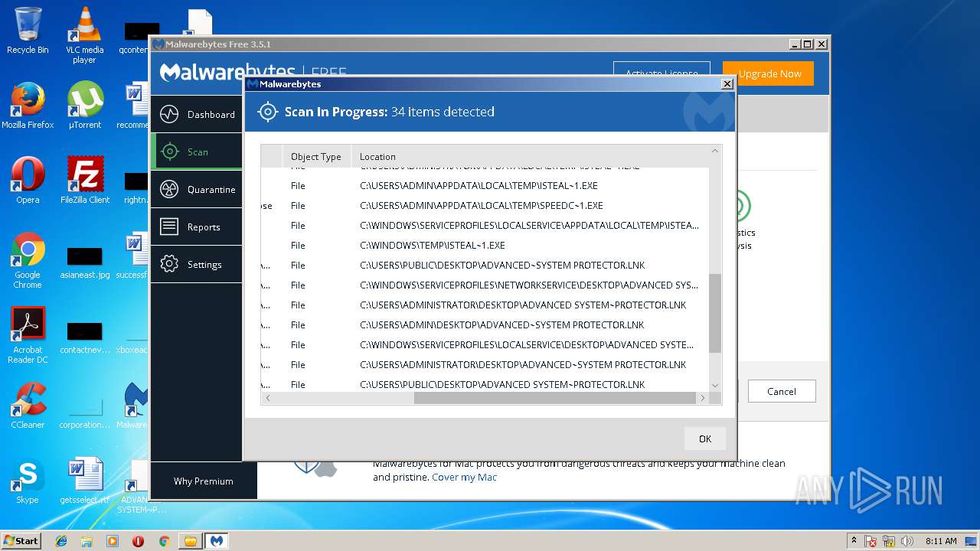Image resolution: width=980 pixels, height=551 pixels.
Task: Click the horizontal scrollbar thumb in results list
Action: point(554,398)
